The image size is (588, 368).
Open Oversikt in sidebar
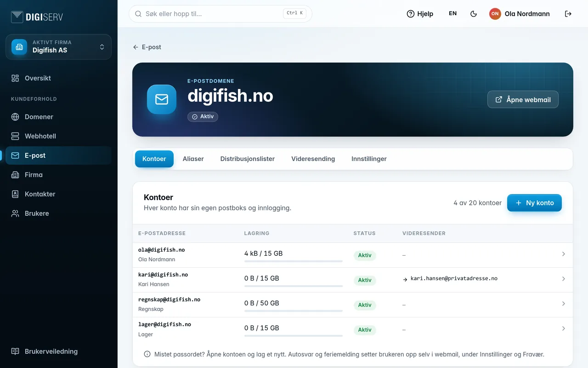tap(58, 78)
